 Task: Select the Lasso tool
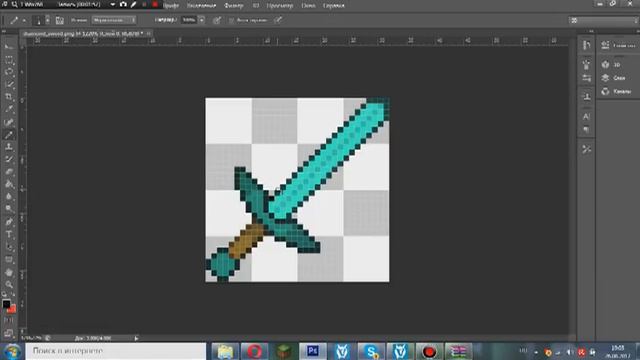[x=9, y=72]
